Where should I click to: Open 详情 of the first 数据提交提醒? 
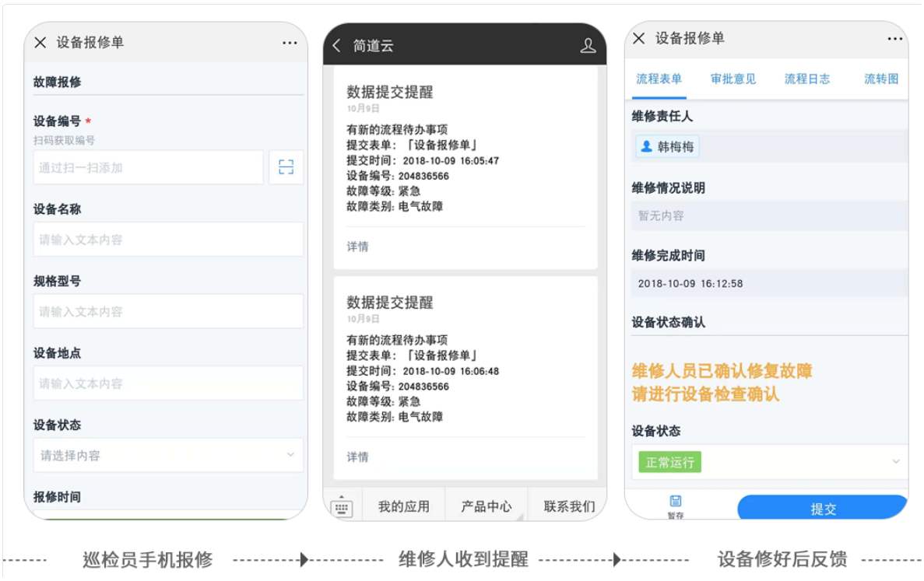[357, 247]
